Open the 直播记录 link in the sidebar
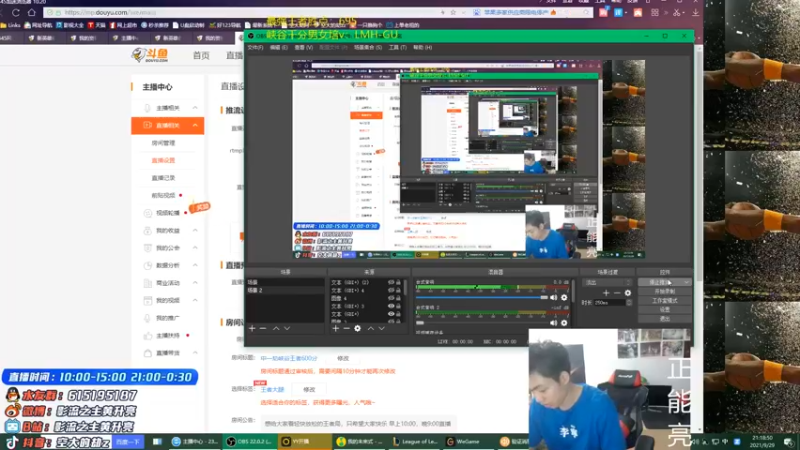This screenshot has width=800, height=450. point(163,178)
